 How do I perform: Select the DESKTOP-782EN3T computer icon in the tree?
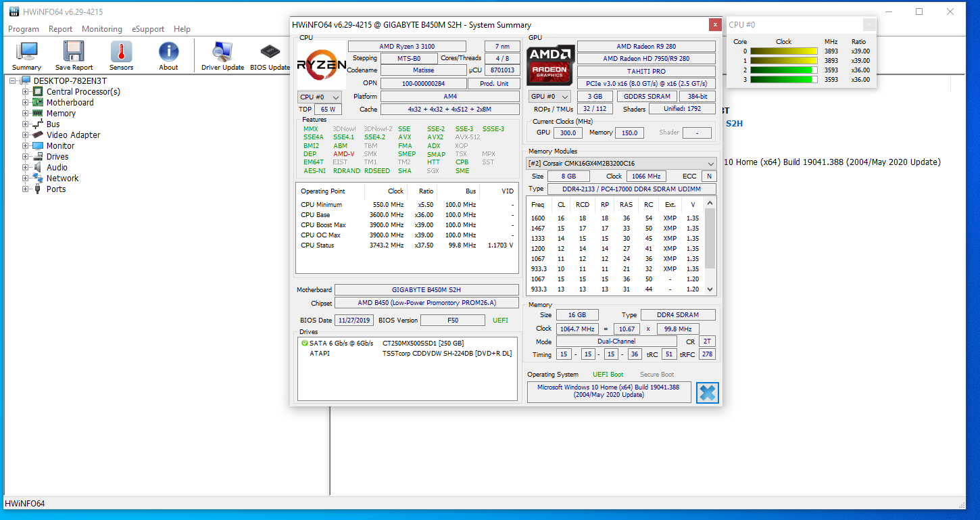[26, 80]
